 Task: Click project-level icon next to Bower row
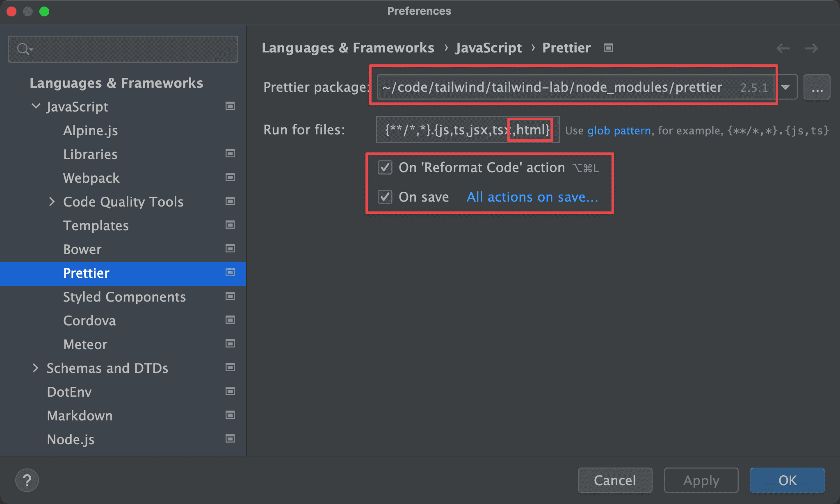(x=230, y=249)
